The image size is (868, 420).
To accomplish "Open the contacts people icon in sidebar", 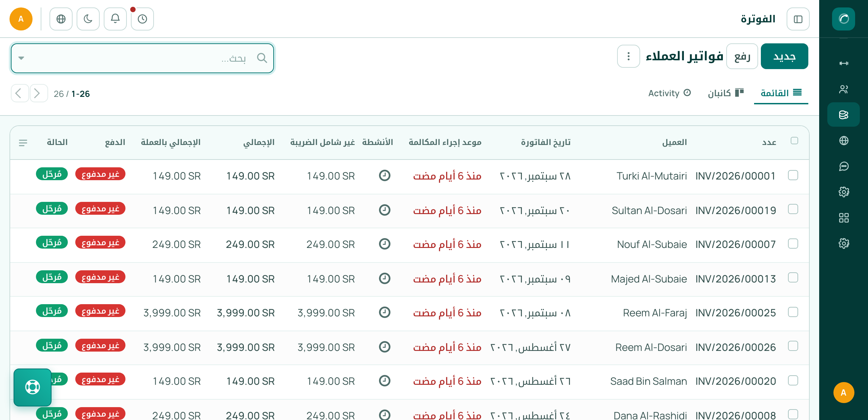I will 844,89.
